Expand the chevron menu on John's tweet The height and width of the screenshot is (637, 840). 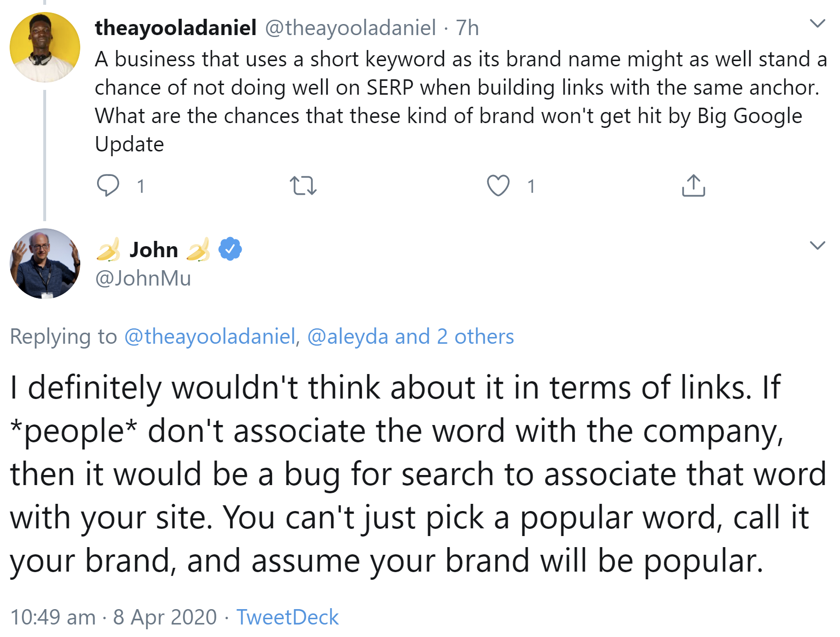tap(817, 245)
